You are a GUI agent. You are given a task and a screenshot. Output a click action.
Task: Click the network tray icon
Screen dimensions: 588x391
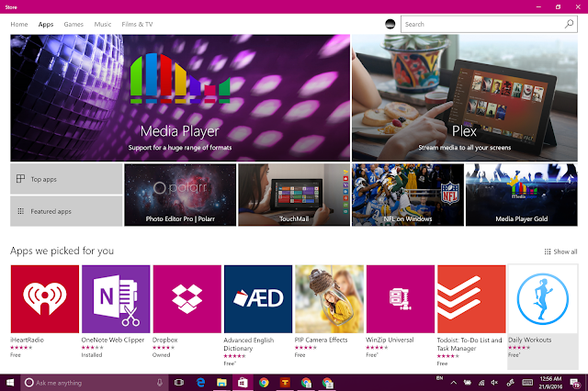tap(481, 383)
